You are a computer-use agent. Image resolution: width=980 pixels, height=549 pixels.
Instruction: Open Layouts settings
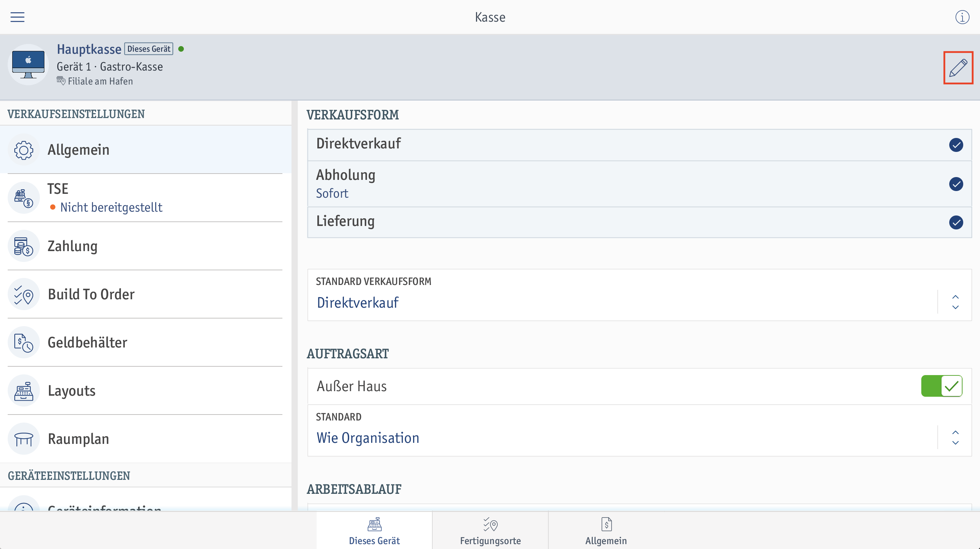pyautogui.click(x=146, y=391)
